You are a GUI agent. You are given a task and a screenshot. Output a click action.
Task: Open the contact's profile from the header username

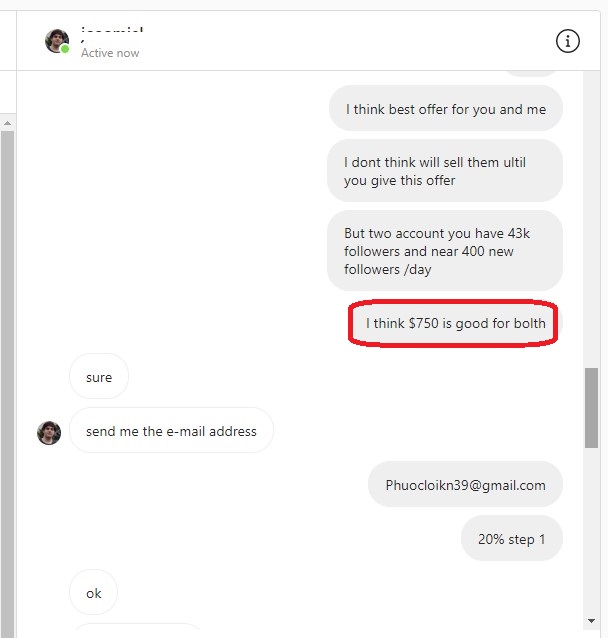click(x=111, y=33)
